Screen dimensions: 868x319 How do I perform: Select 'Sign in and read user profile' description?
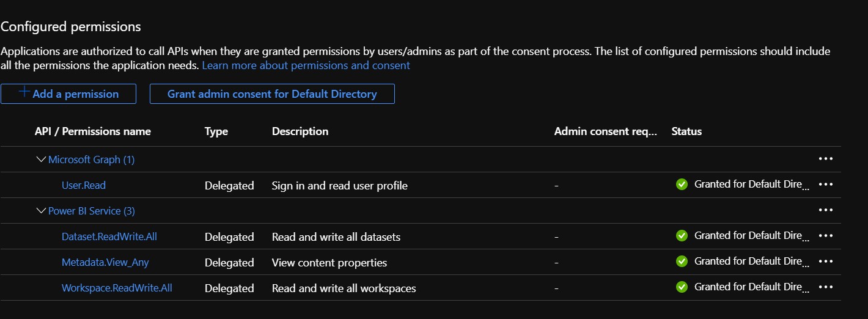(339, 185)
